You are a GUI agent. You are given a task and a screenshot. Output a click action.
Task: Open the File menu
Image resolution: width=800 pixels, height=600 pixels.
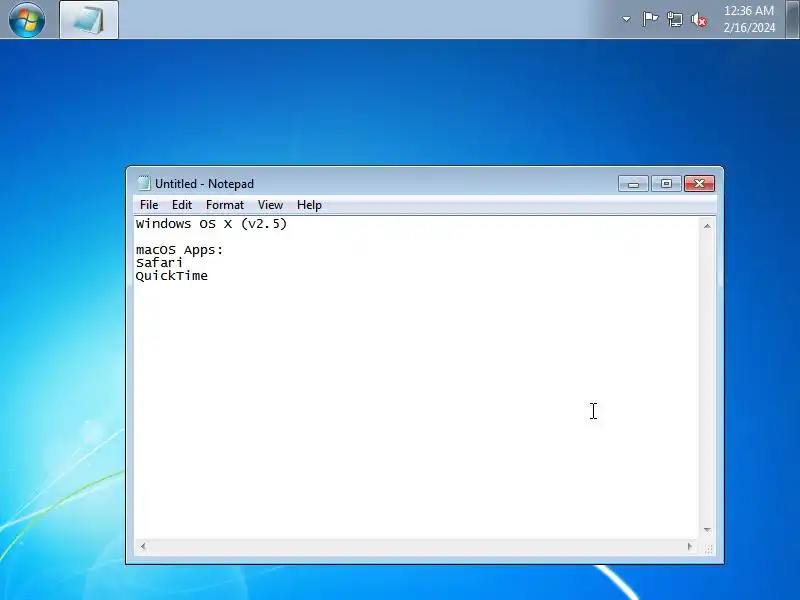(x=149, y=205)
